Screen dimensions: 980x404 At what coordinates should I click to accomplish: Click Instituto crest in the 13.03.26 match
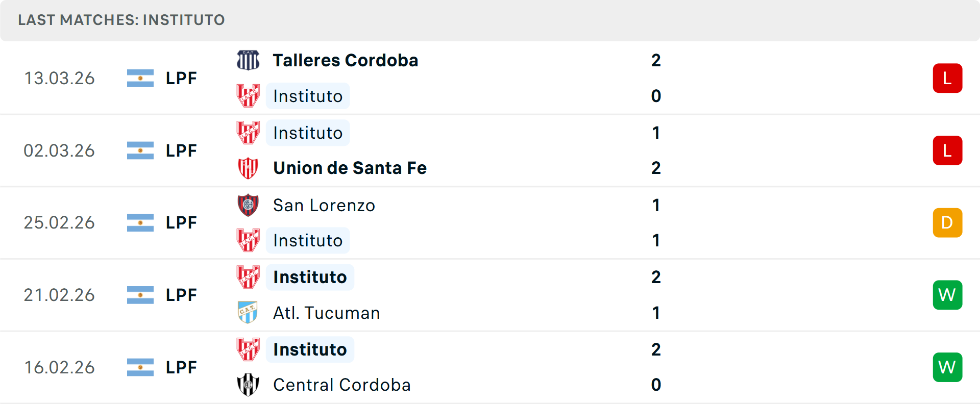pos(248,96)
